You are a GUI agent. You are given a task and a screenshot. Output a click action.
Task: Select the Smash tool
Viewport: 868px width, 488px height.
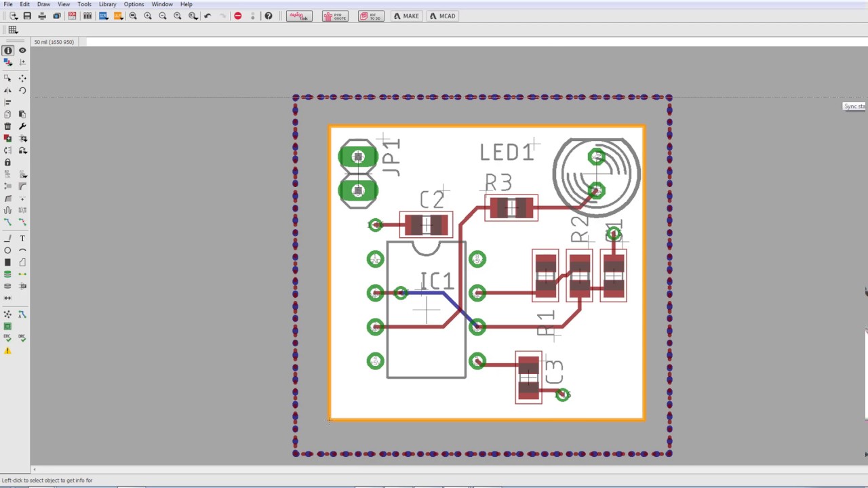pos(7,186)
